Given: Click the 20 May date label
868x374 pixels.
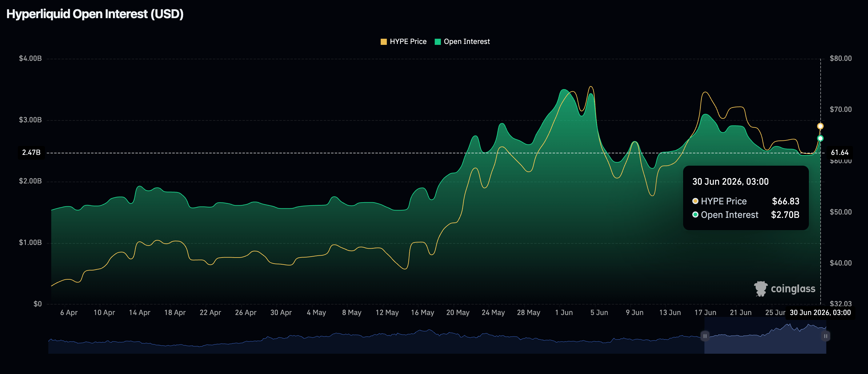Looking at the screenshot, I should 458,313.
